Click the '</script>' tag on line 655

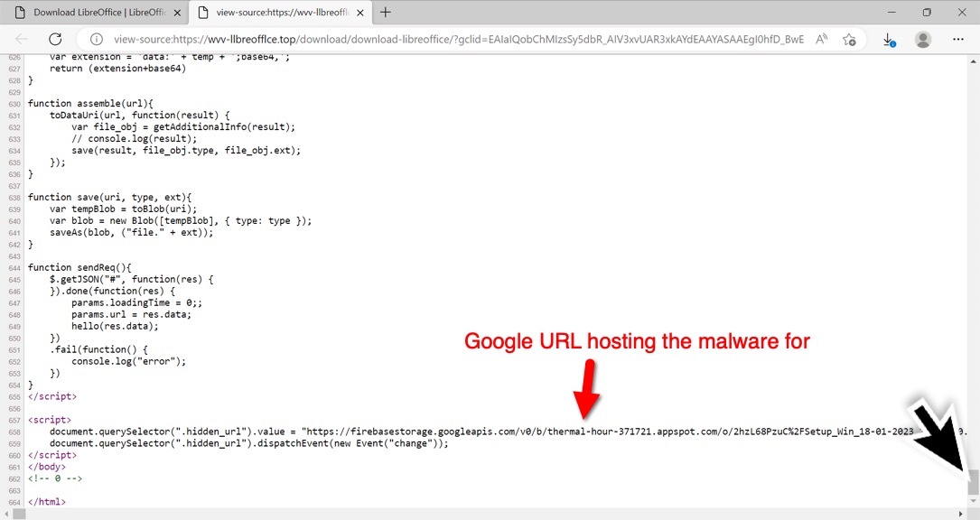(52, 397)
